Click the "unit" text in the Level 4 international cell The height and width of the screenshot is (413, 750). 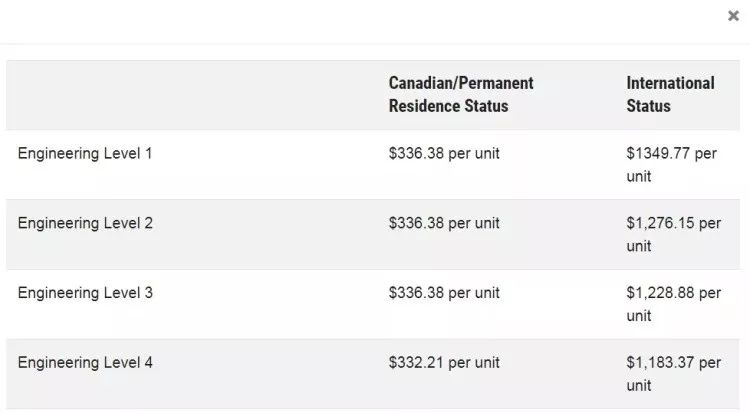[639, 386]
